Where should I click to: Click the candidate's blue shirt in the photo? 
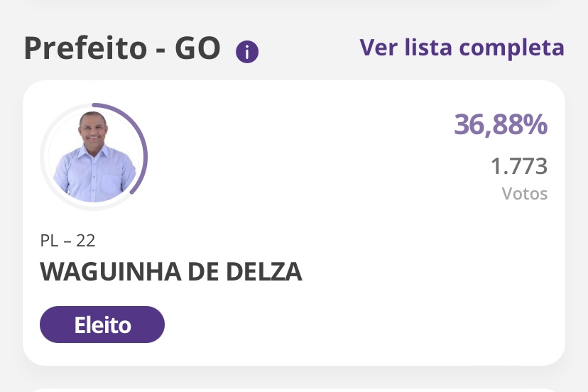(x=94, y=176)
